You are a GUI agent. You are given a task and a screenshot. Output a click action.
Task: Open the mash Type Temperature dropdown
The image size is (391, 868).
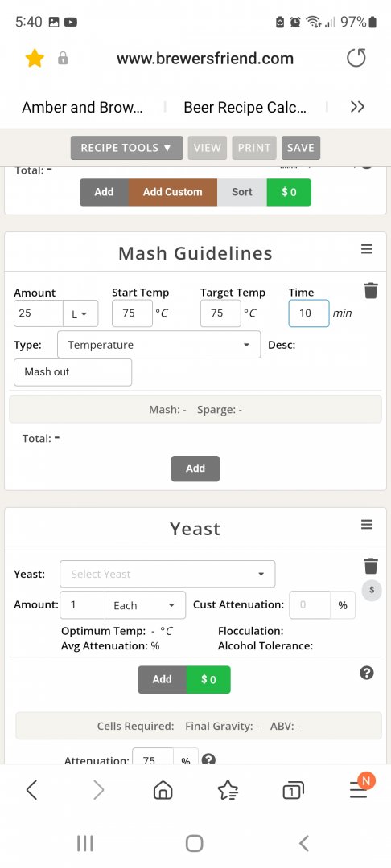(159, 344)
